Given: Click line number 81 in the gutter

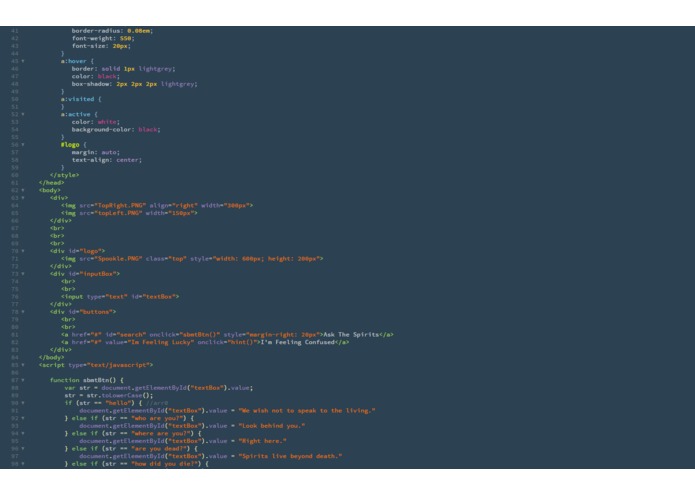Looking at the screenshot, I should (x=15, y=335).
